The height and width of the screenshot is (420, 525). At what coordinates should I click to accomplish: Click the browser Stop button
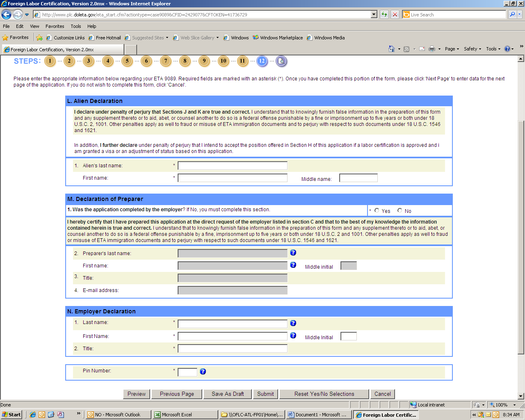coord(395,14)
